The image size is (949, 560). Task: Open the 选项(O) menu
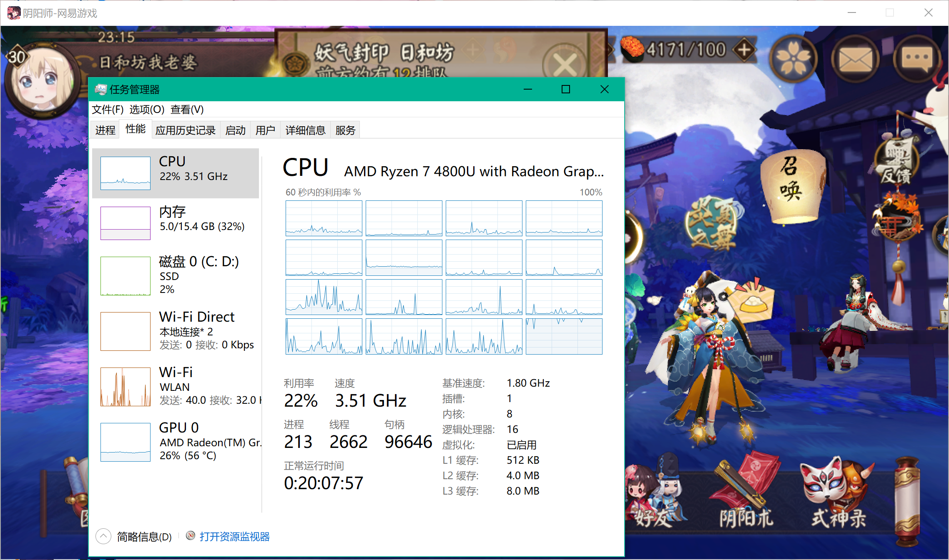pos(147,110)
